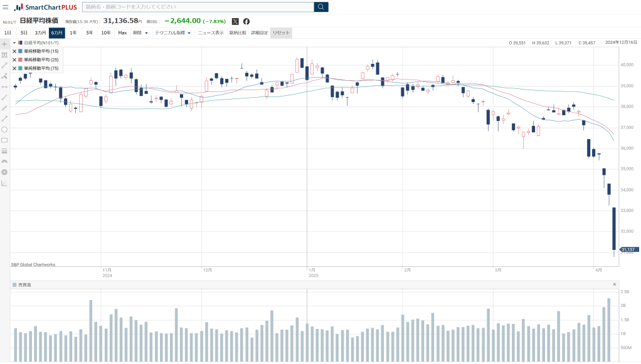Choose the rectangle drawing tool
This screenshot has height=364, width=641.
4,140
